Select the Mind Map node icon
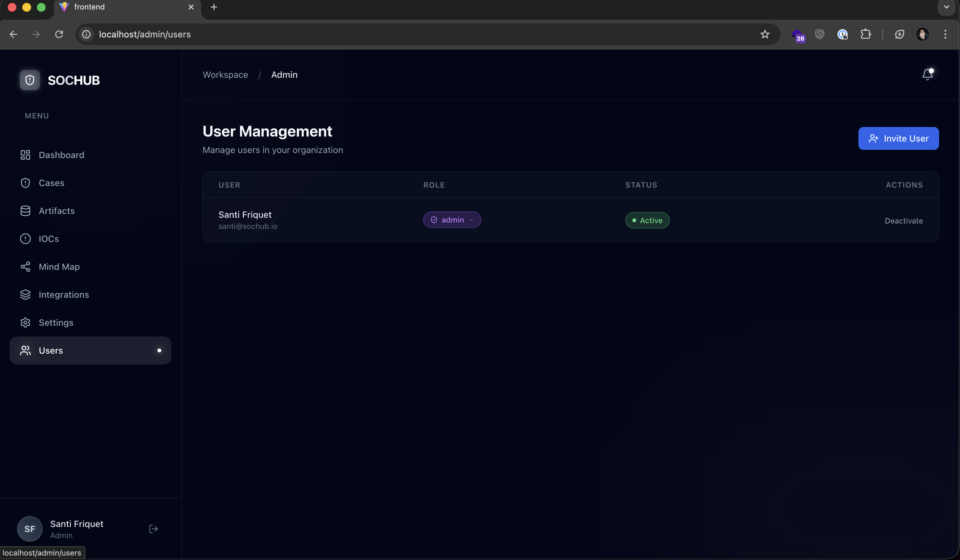The height and width of the screenshot is (560, 960). (x=25, y=267)
